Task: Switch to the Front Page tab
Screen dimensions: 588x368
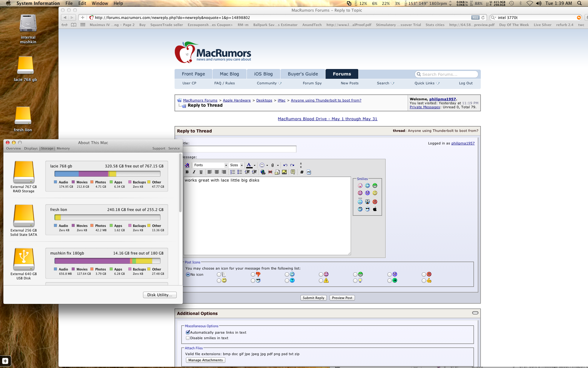Action: [x=193, y=74]
